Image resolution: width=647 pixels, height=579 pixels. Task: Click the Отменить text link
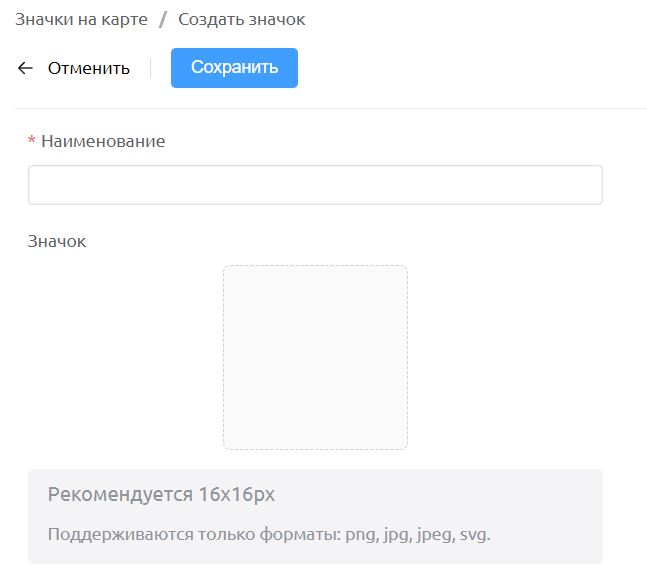click(x=89, y=68)
